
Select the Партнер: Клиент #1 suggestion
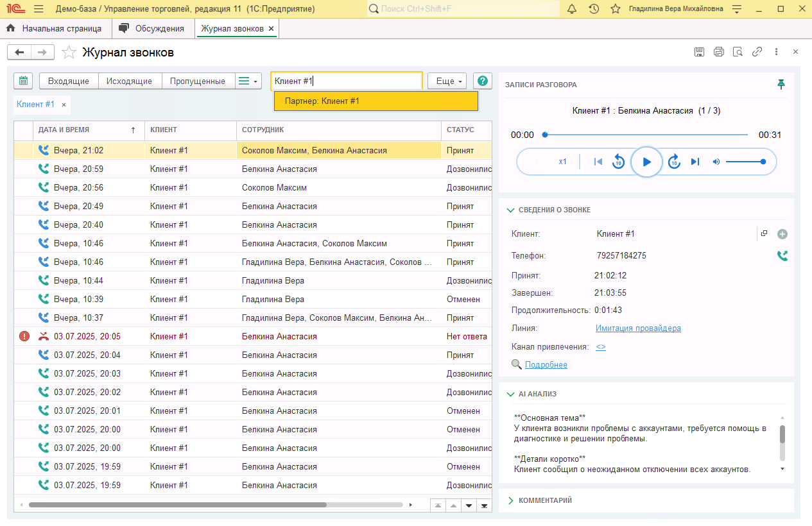click(x=376, y=101)
